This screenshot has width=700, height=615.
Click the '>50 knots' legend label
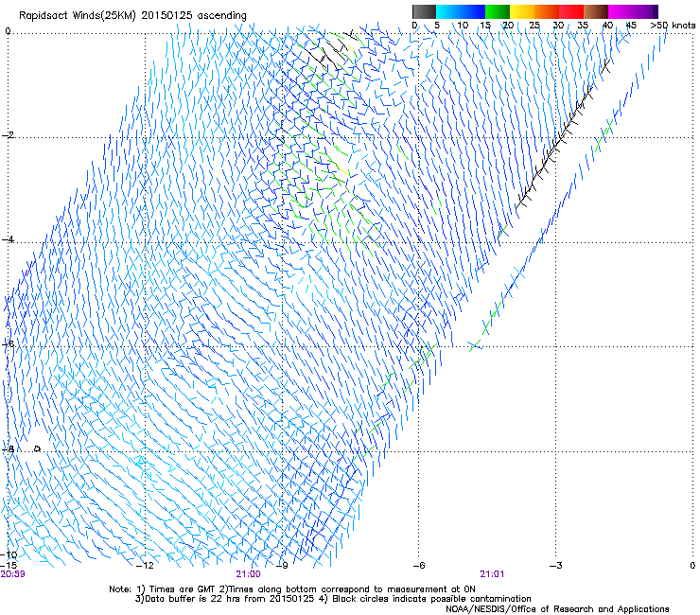pyautogui.click(x=673, y=26)
